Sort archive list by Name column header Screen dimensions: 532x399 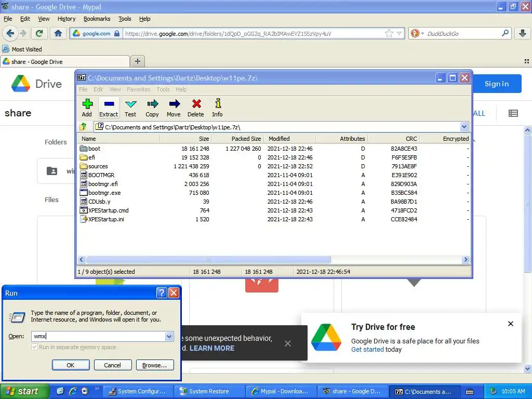pyautogui.click(x=119, y=138)
